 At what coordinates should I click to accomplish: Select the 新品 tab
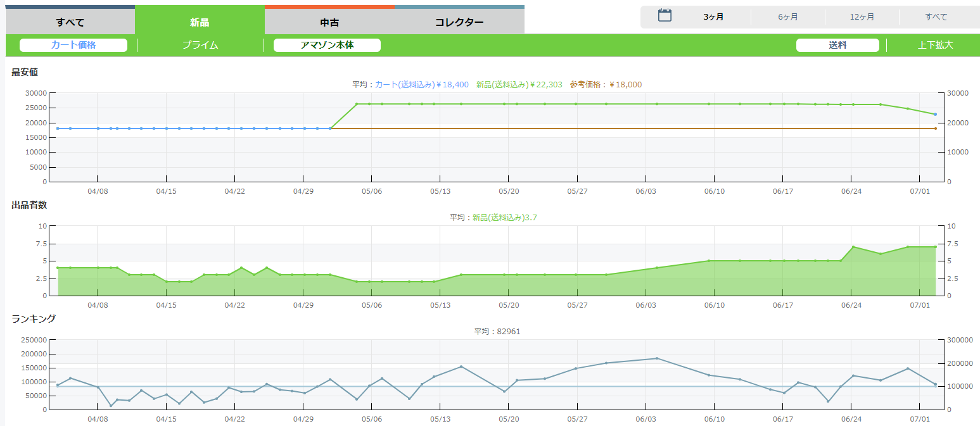200,22
